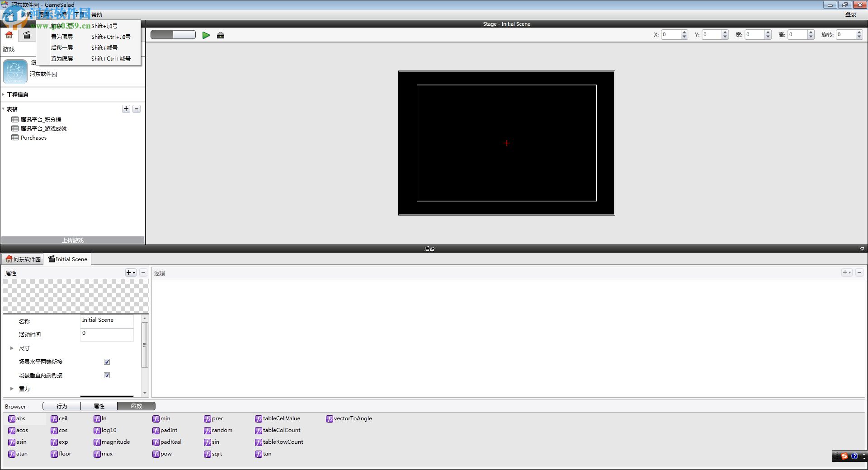This screenshot has width=868, height=470.
Task: Show 行为 in the Browser
Action: pyautogui.click(x=62, y=406)
